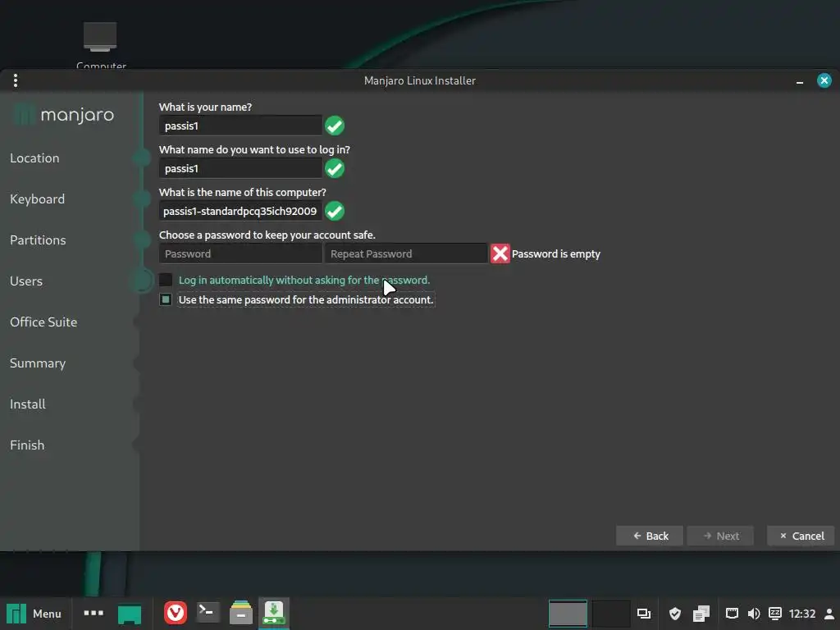Select Office Suite step in sidebar

pos(43,322)
